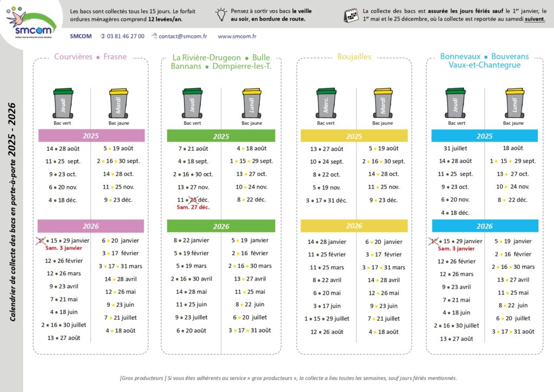This screenshot has height=392, width=554.
Task: Click the "1 • 15 • 29 juillet" date entry
Action: [x=326, y=318]
